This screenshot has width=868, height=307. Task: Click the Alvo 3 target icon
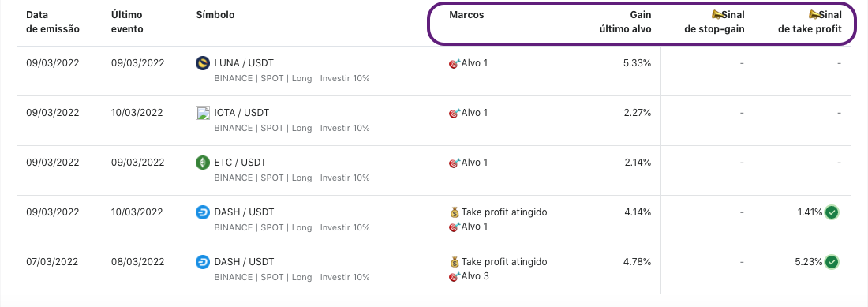tap(455, 276)
